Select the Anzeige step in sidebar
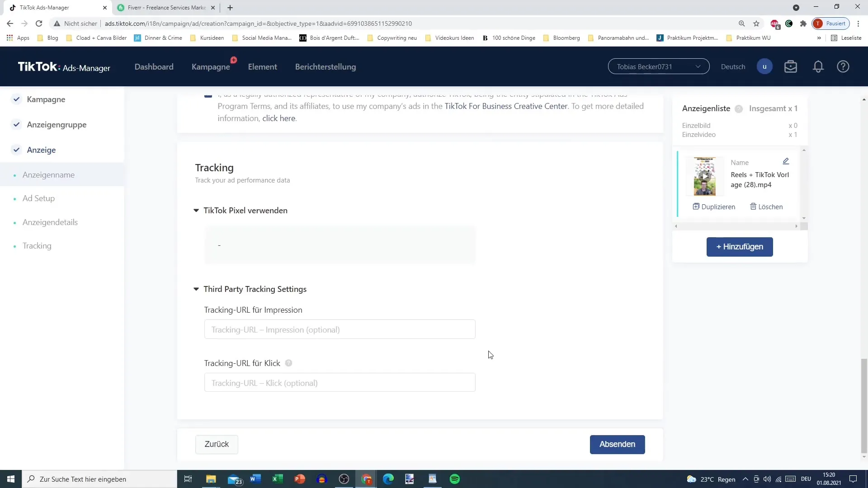This screenshot has height=488, width=868. click(x=41, y=150)
